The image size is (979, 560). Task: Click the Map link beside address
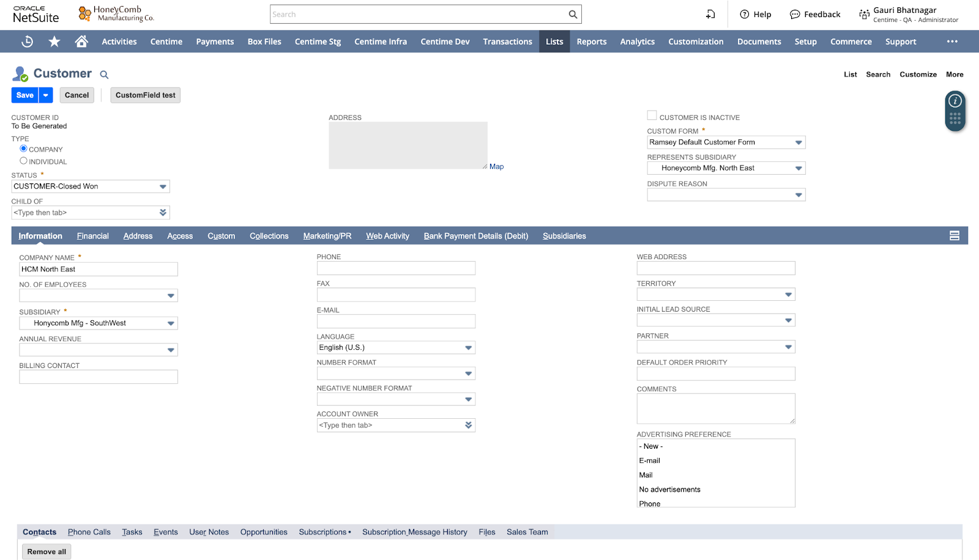[x=496, y=167]
